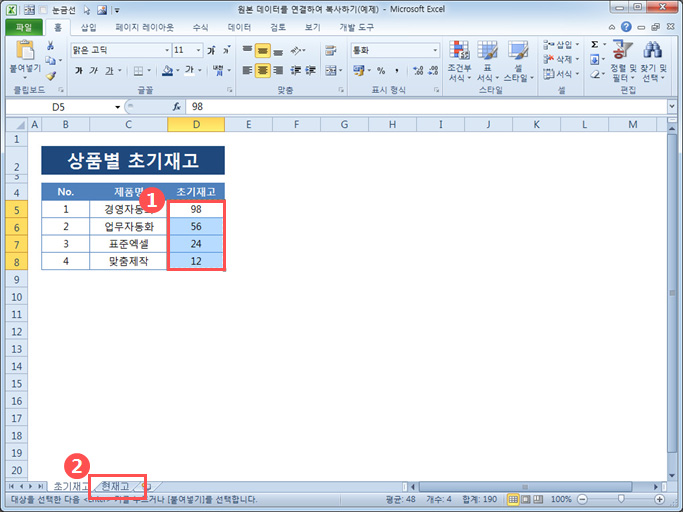Decrease indent icon

296,70
